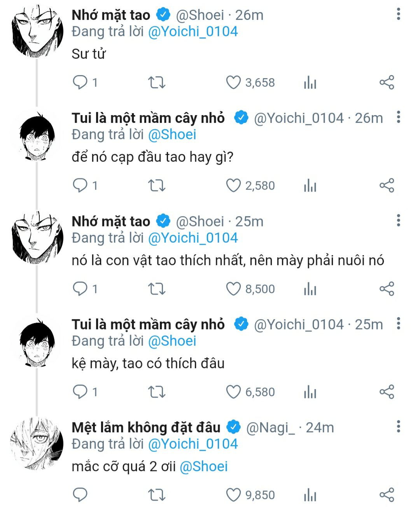Open the @Yoichi_0104 link in the first tweet
Viewport: 420px width, 510px height.
[x=193, y=31]
